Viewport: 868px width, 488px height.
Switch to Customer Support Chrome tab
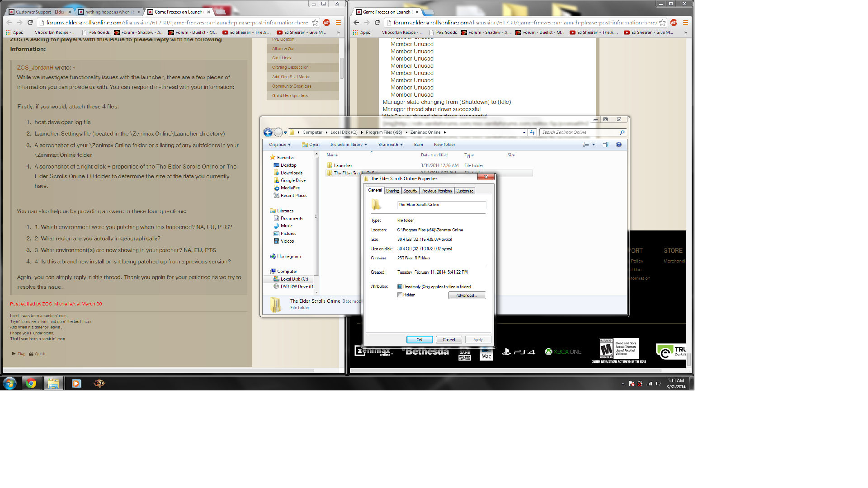[x=40, y=12]
